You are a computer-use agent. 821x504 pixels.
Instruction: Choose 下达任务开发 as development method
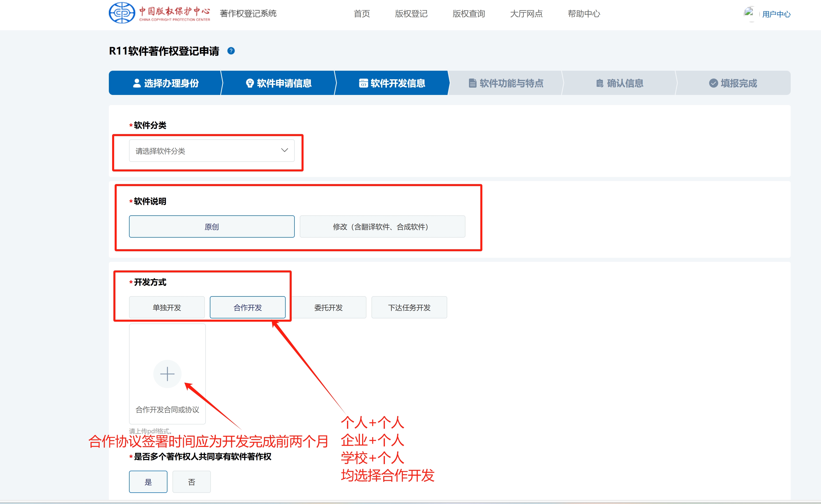pyautogui.click(x=409, y=307)
